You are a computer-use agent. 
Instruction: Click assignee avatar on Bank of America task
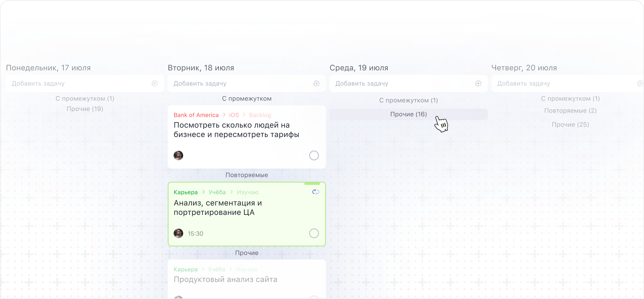(x=178, y=155)
